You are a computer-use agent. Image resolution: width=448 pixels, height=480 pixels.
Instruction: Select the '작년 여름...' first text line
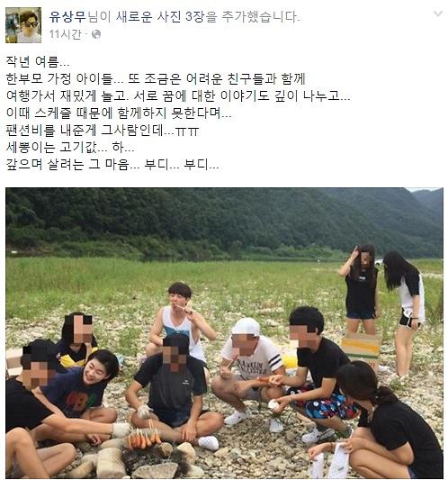click(38, 62)
